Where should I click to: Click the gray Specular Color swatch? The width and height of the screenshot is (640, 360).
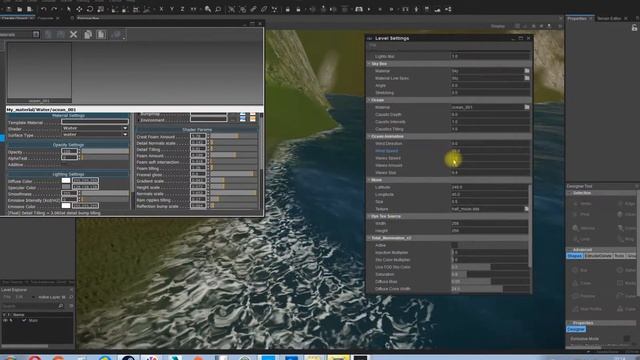pyautogui.click(x=66, y=187)
